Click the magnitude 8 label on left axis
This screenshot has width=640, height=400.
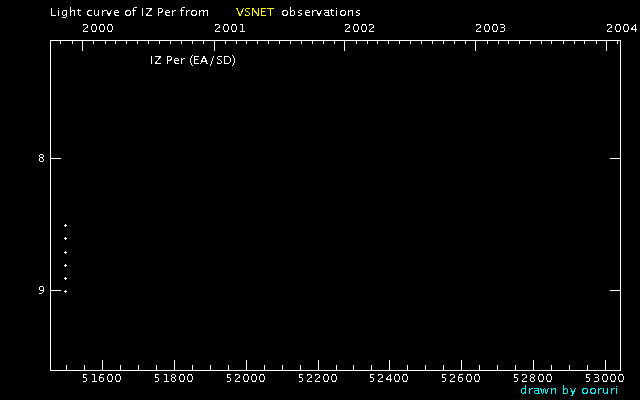pos(39,158)
